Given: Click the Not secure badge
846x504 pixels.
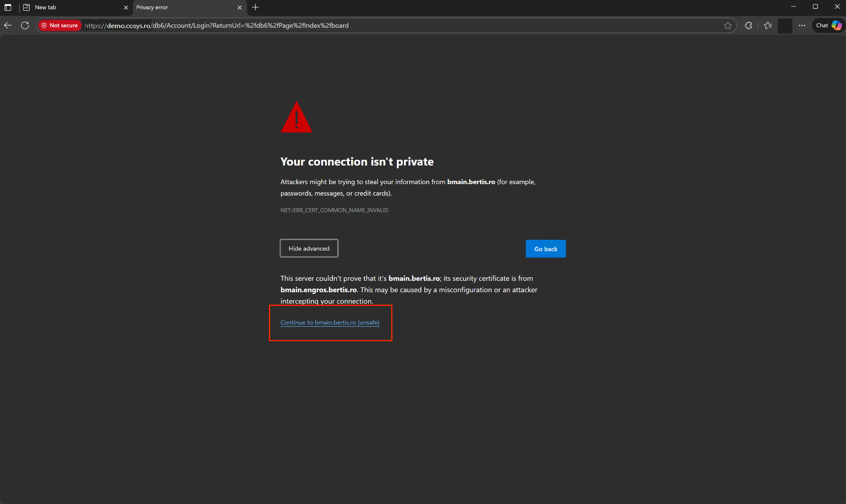Looking at the screenshot, I should point(59,26).
